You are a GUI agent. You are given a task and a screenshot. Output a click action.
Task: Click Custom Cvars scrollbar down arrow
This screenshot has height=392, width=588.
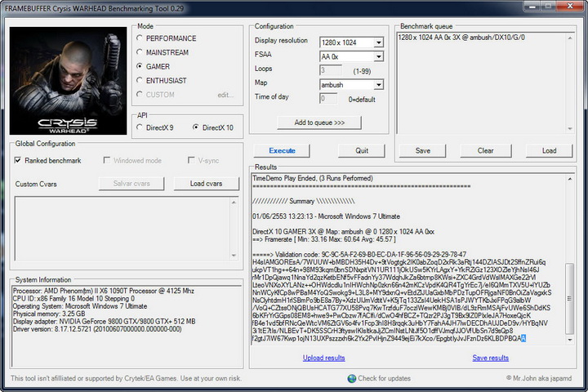234,256
